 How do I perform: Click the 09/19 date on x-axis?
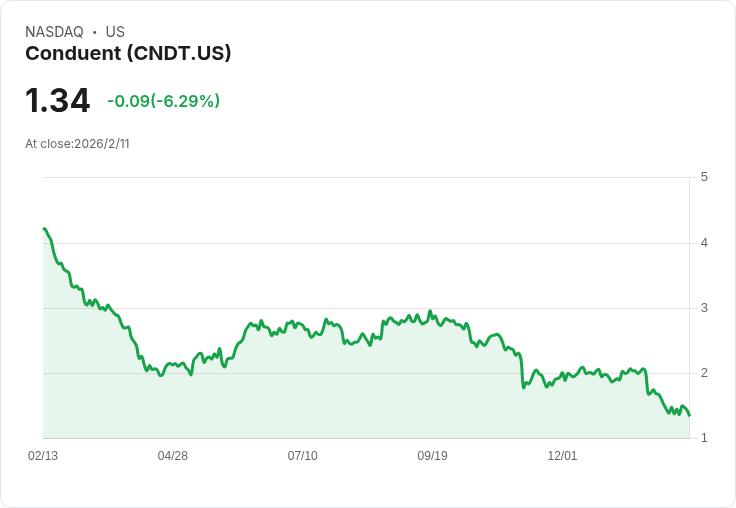(x=432, y=456)
